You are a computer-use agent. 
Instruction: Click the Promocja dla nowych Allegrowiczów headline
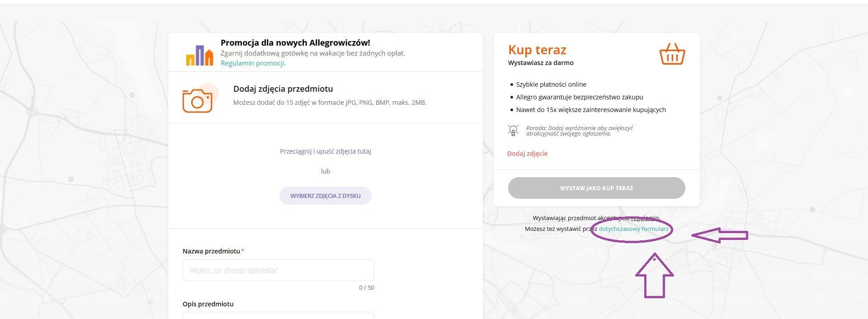[295, 43]
